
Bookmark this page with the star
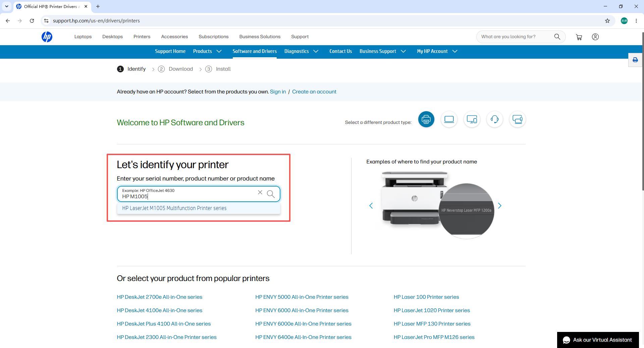click(x=607, y=21)
